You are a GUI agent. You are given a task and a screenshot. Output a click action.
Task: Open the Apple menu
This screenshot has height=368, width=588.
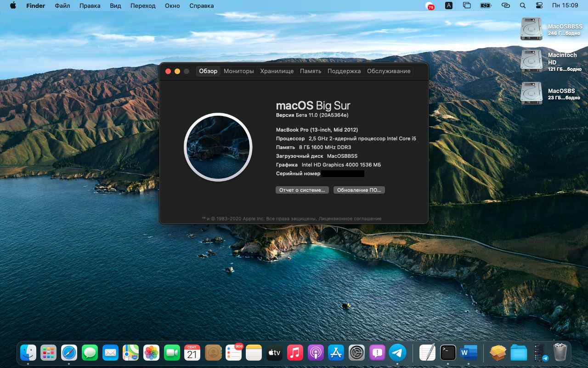pyautogui.click(x=13, y=6)
